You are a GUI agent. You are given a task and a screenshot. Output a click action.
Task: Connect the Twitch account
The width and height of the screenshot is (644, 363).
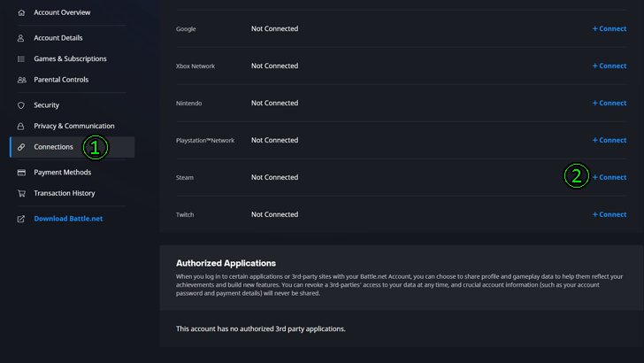click(x=609, y=214)
